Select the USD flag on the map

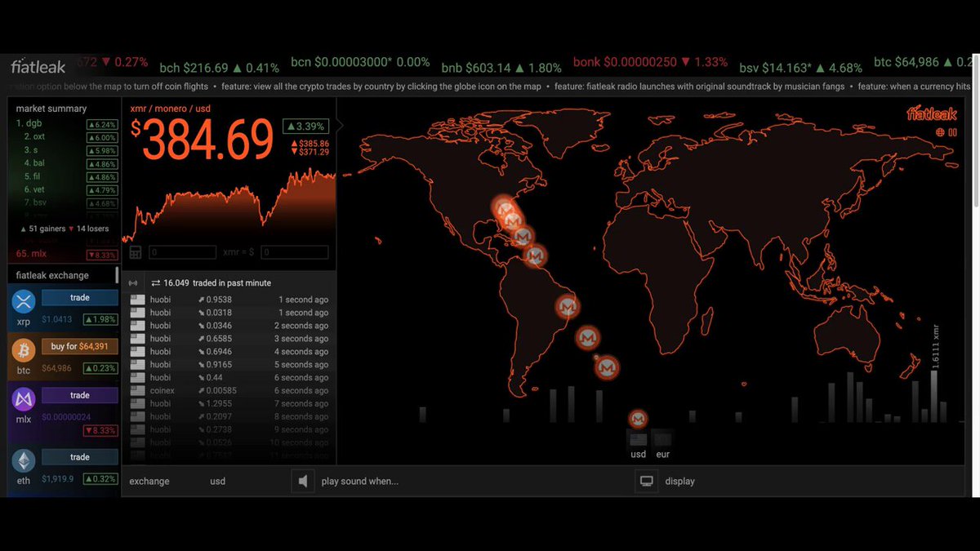pos(638,439)
